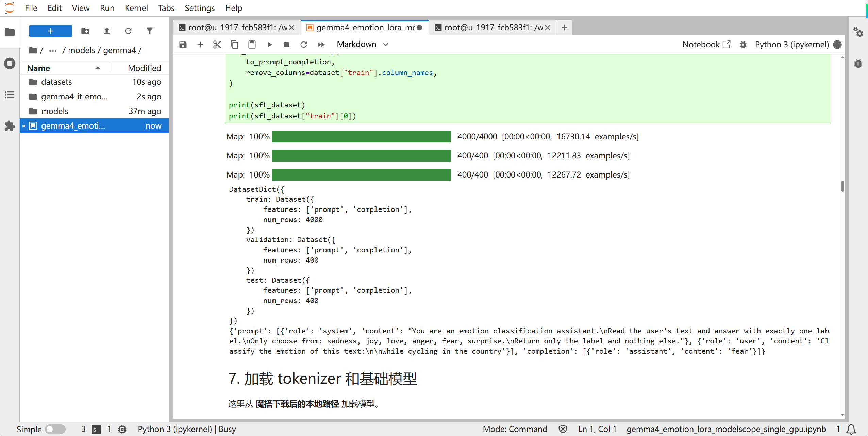Open the datasets folder

pos(94,82)
